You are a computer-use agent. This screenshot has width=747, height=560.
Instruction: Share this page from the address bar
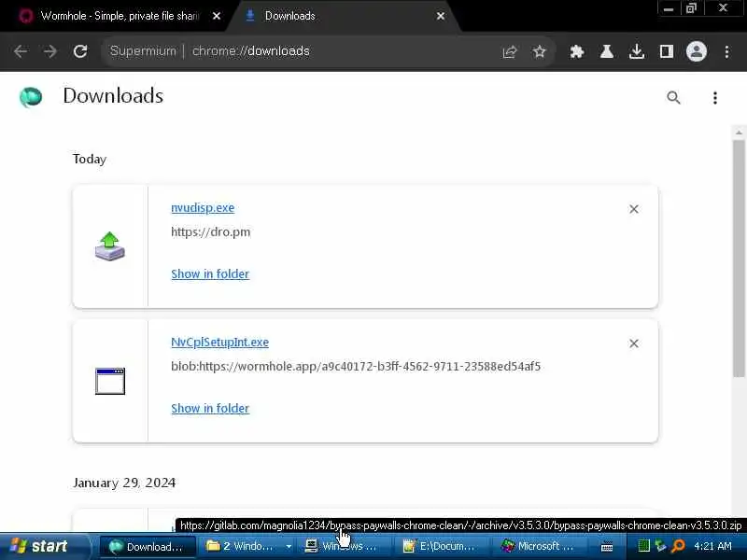[509, 51]
